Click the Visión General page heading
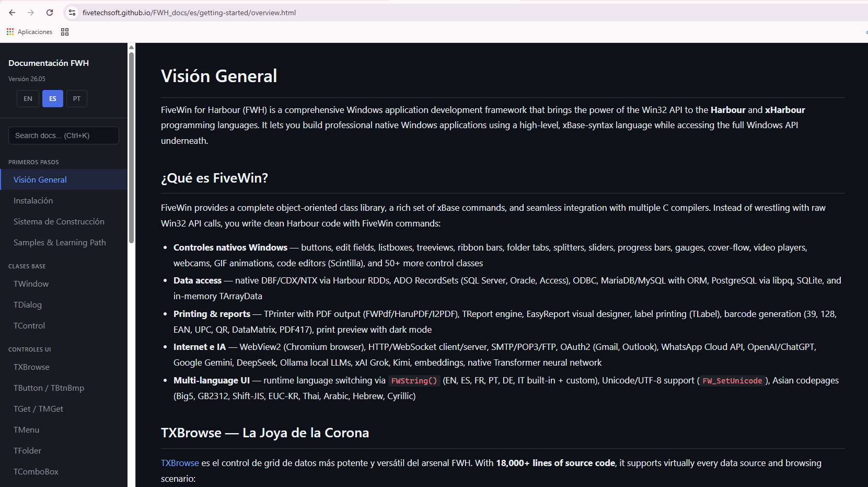This screenshot has width=868, height=487. (x=219, y=76)
